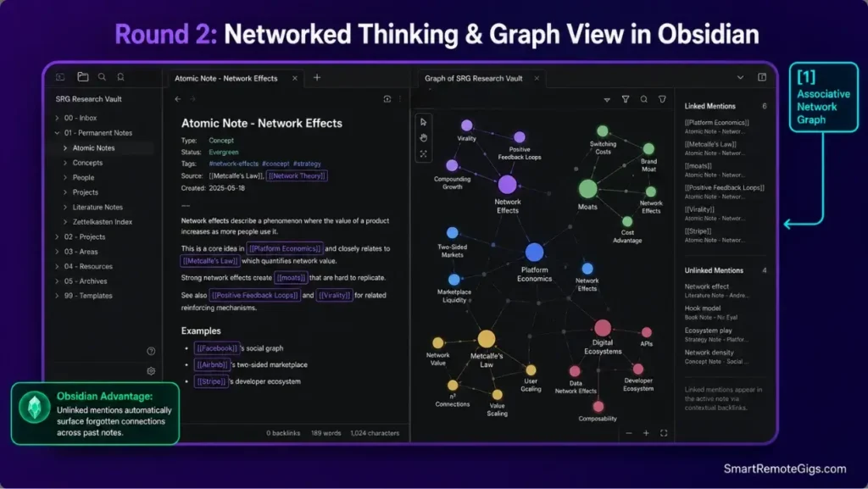Image resolution: width=868 pixels, height=489 pixels.
Task: Open the bookmarks icon in the sidebar header
Action: (x=120, y=77)
